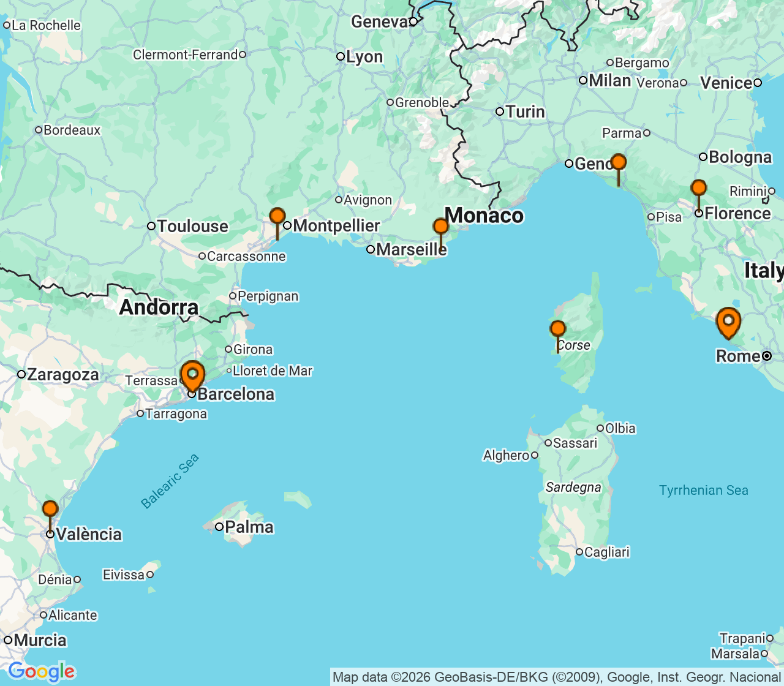Select the Lloret de Mar label

[273, 371]
